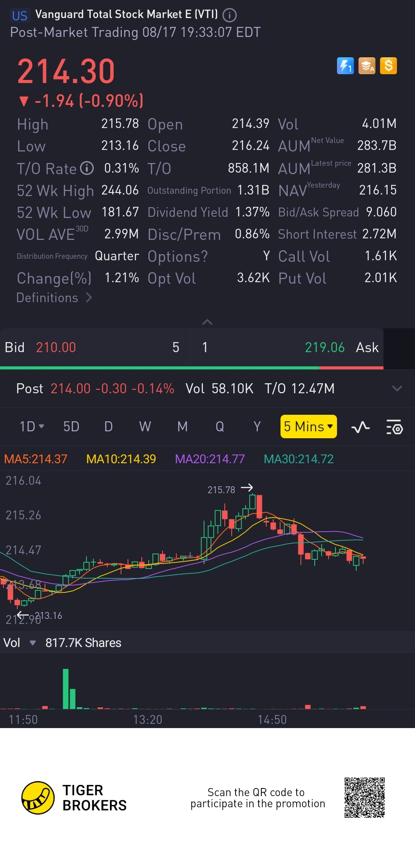Tap the info icon beside T/O Rate
415x868 pixels.
tap(87, 168)
